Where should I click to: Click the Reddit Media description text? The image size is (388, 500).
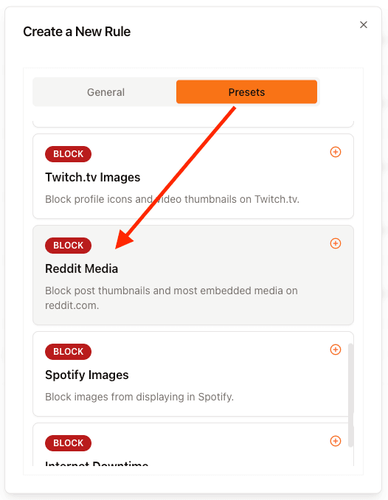(x=171, y=298)
